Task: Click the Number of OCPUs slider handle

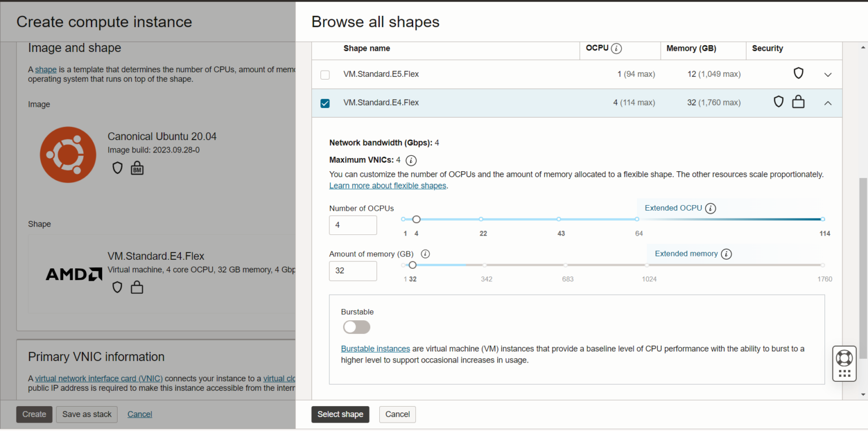Action: click(x=416, y=219)
